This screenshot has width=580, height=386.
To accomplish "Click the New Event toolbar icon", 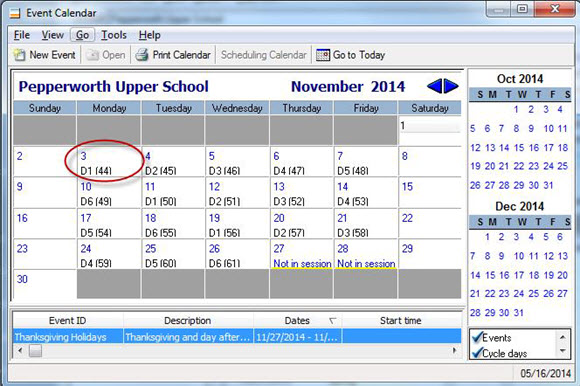I will pos(19,55).
